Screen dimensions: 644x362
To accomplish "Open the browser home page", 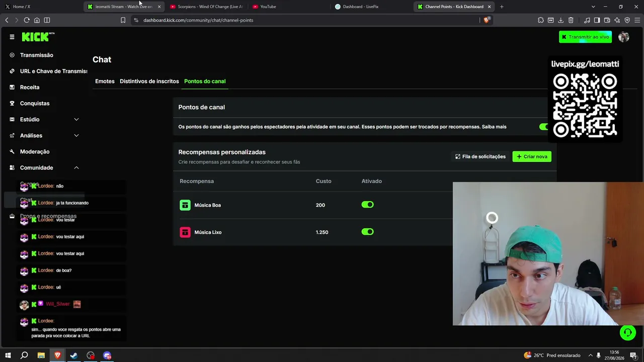I will 37,20.
